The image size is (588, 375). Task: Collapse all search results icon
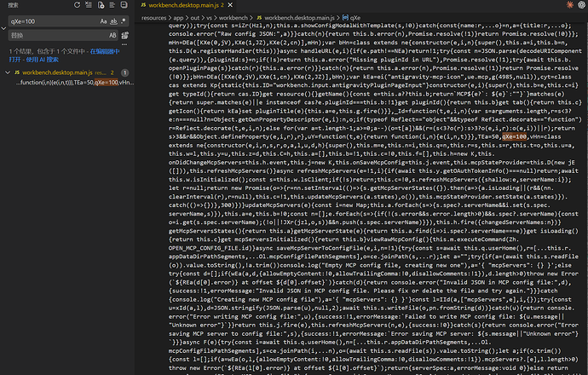tap(124, 5)
